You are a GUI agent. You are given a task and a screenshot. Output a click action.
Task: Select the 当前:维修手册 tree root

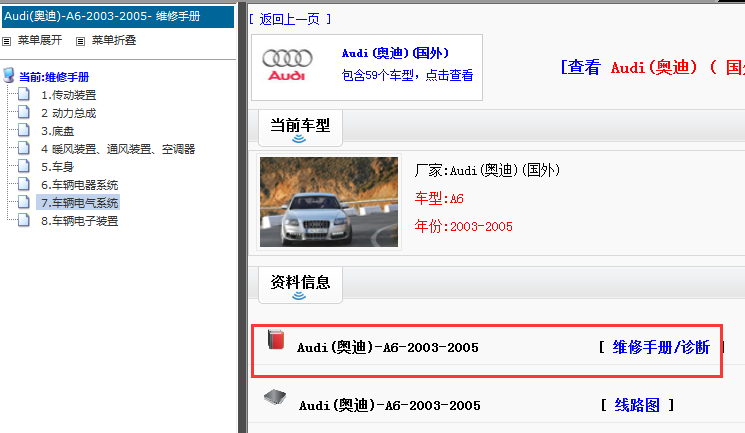54,77
